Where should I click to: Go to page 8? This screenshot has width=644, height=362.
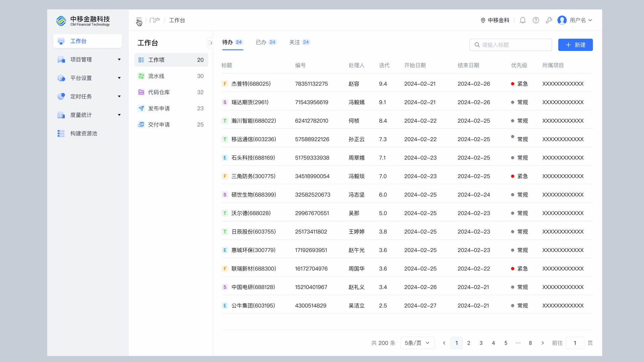point(530,343)
